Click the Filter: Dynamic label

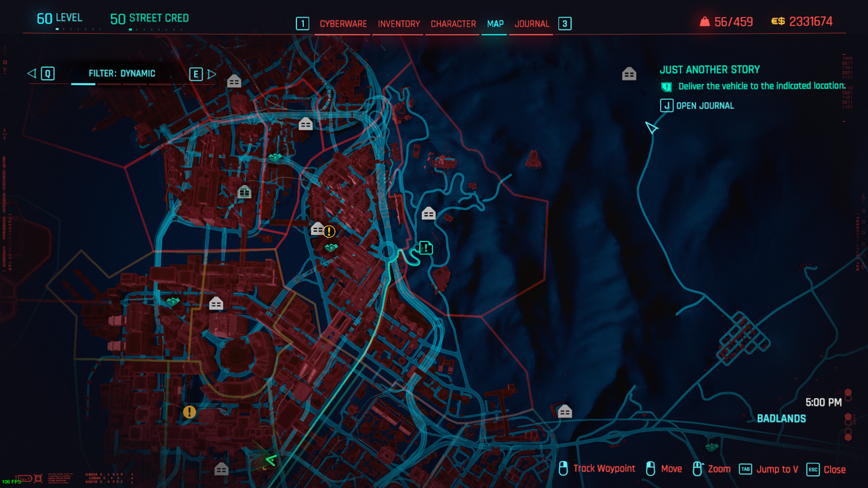(122, 74)
